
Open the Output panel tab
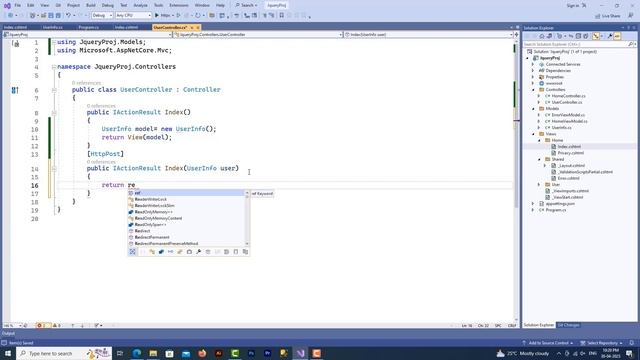tap(8, 333)
